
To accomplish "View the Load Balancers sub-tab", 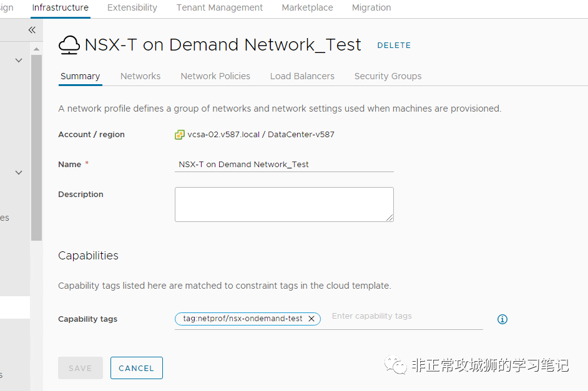I will (x=302, y=77).
